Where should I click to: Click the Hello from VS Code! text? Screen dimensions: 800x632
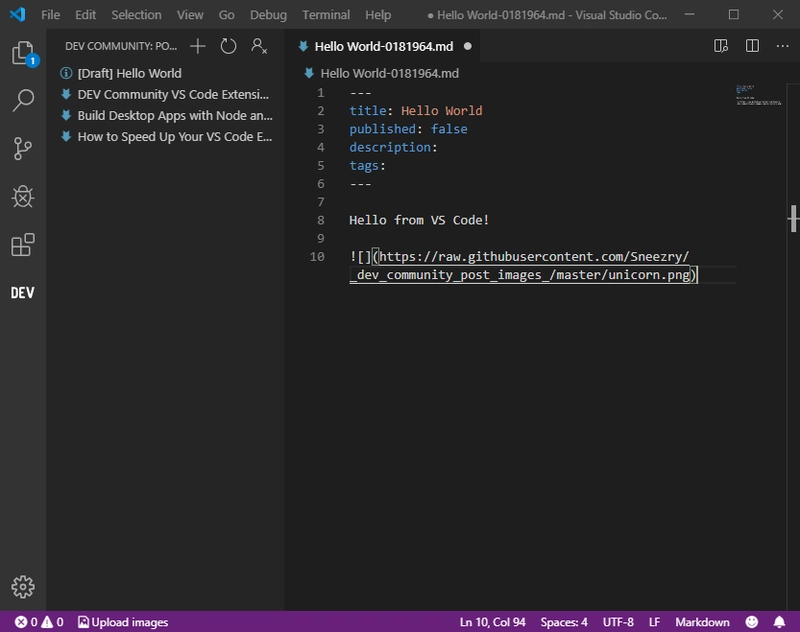coord(419,220)
